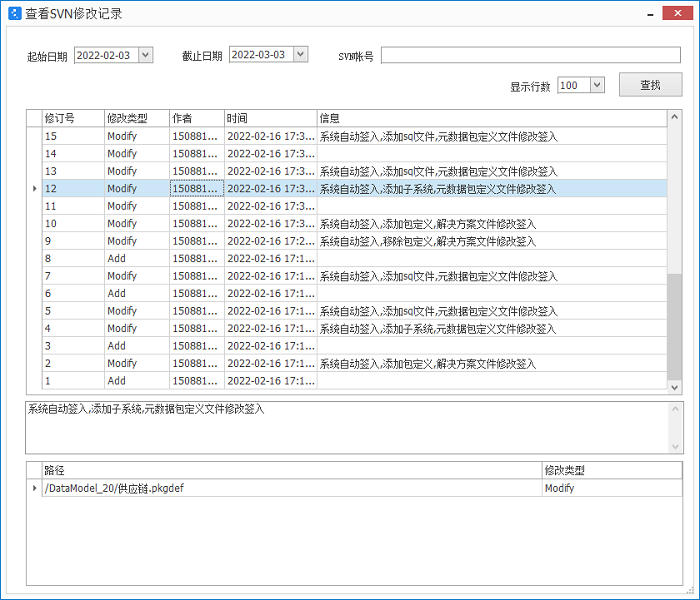Expand the 显示行数 combo box

[597, 85]
